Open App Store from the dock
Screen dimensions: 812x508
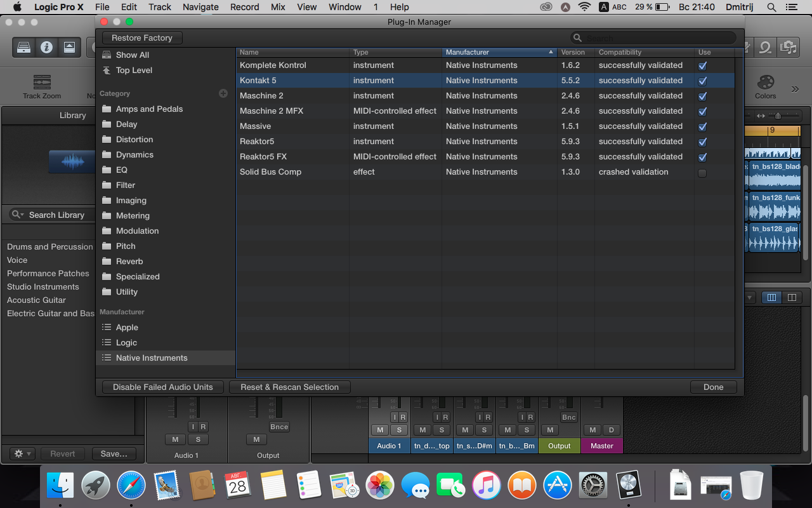point(558,486)
